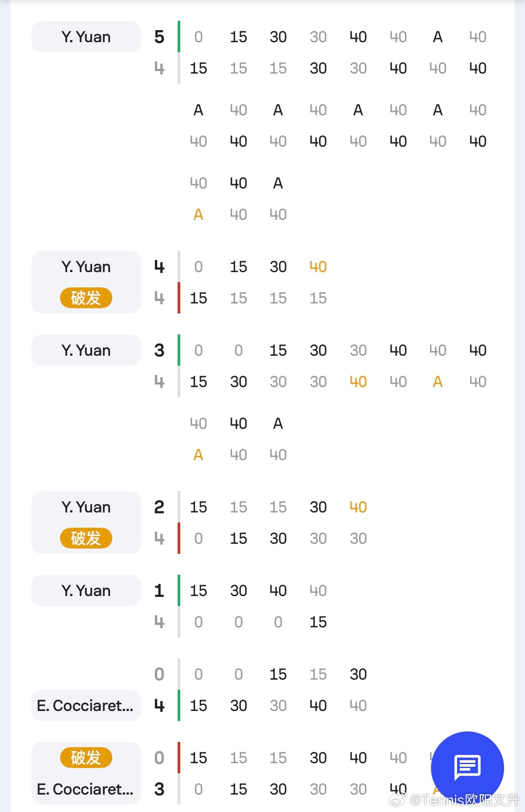Tap the gray 0 score in the 0-4 game
The height and width of the screenshot is (812, 525).
159,674
